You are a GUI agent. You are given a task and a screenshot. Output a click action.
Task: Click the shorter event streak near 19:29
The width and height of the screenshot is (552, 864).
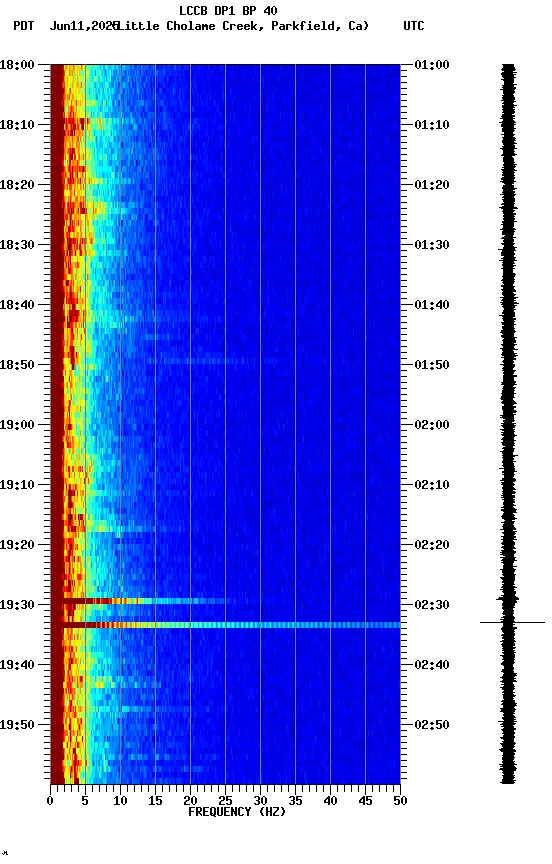(147, 601)
